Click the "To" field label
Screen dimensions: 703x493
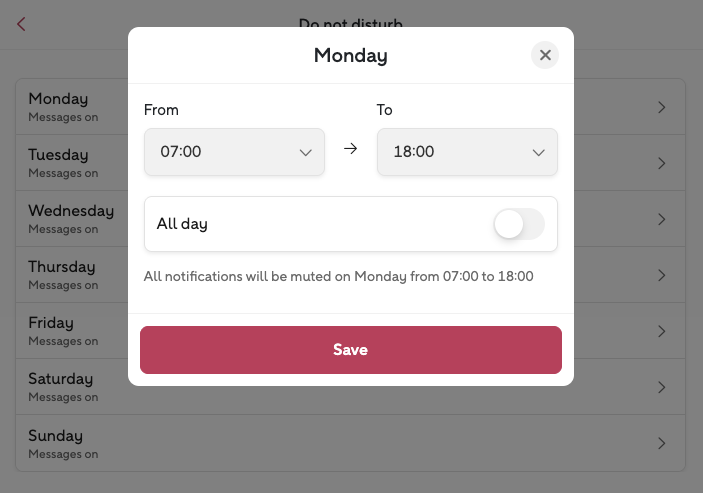point(385,110)
